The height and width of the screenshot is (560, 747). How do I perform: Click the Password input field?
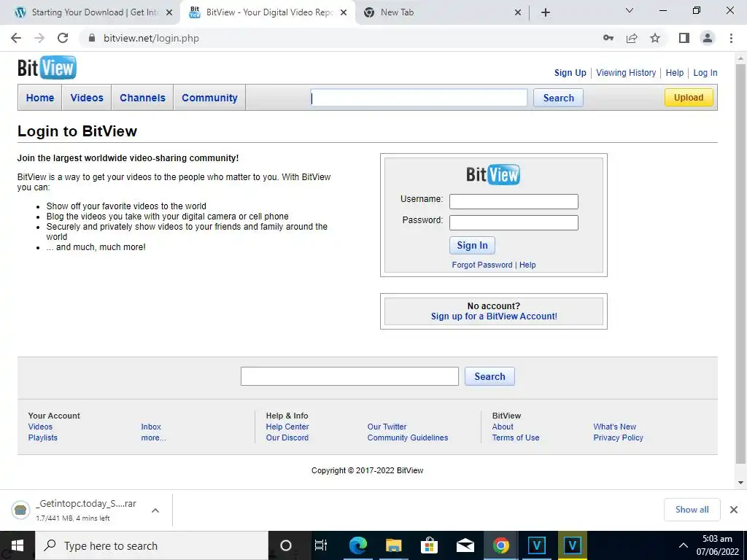pos(514,222)
